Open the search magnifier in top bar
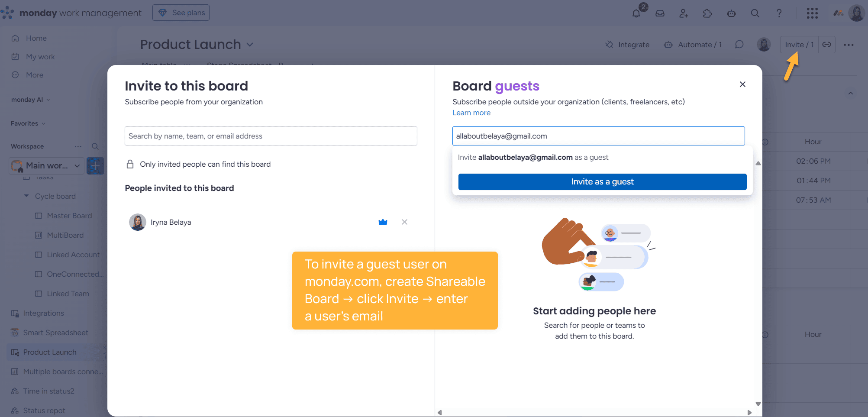Image resolution: width=868 pixels, height=417 pixels. click(x=755, y=13)
